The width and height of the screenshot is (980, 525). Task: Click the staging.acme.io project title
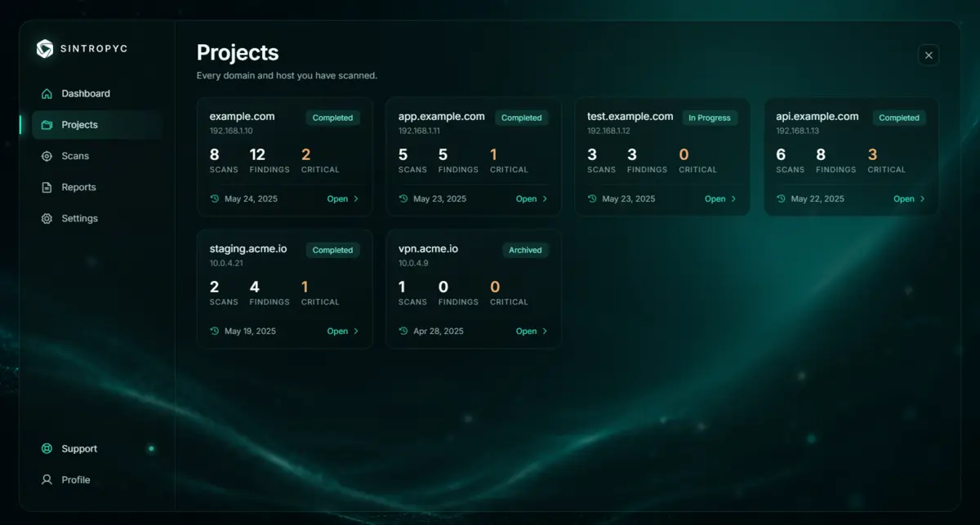coord(248,248)
